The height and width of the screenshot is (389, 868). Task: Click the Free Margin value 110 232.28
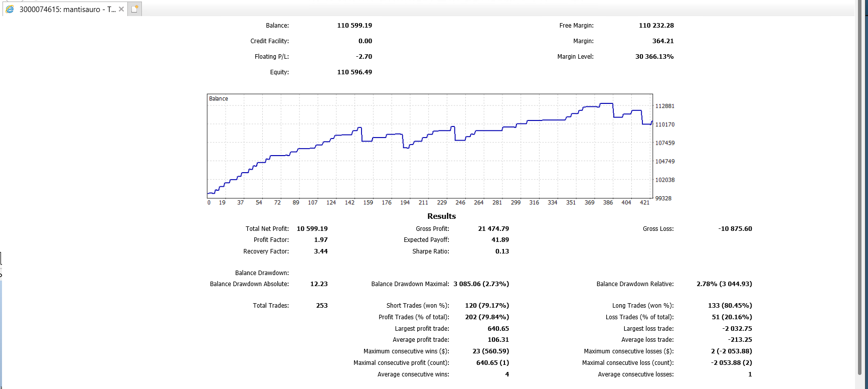pos(656,26)
